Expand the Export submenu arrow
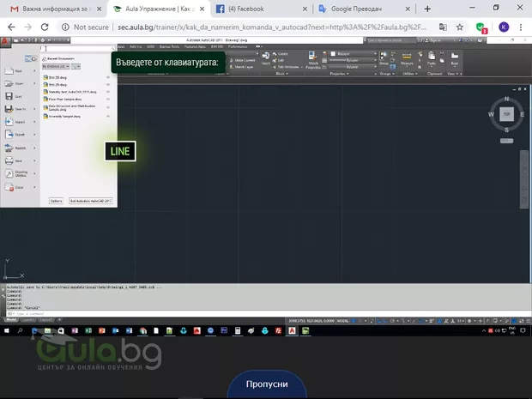This screenshot has height=399, width=532. coord(34,135)
